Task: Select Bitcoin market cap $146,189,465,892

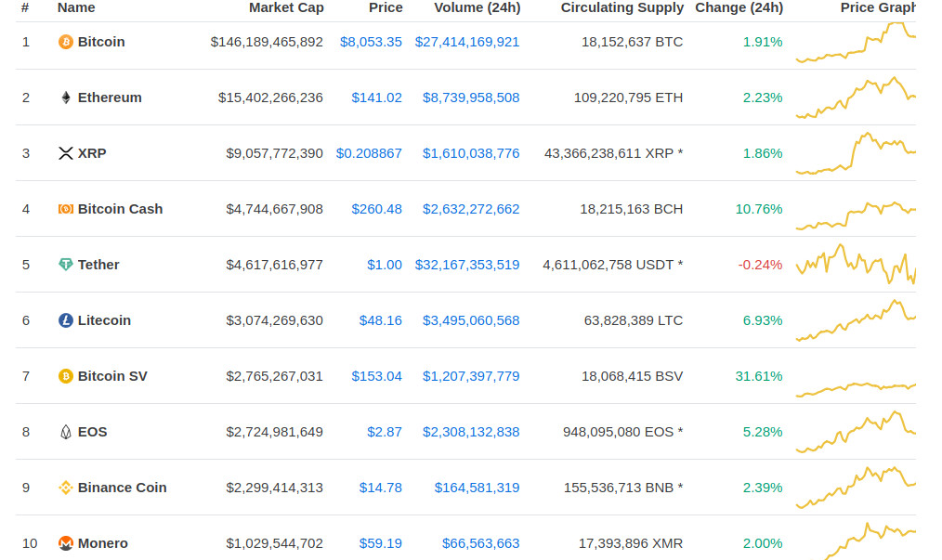Action: point(267,42)
